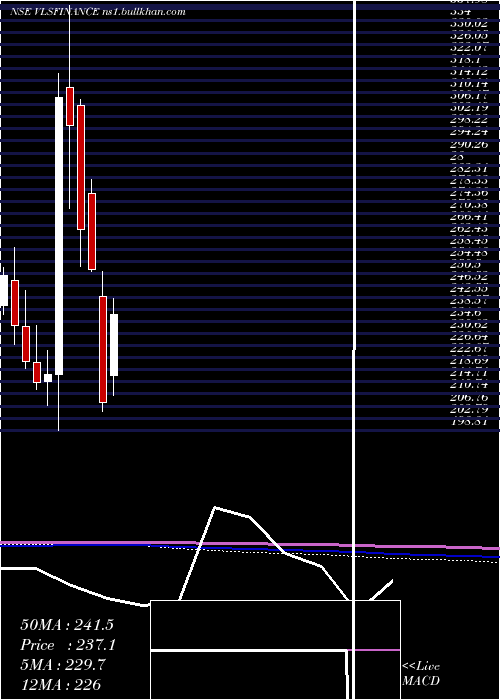Click the 12MA : 226 readout
Image resolution: width=500 pixels, height=700 pixels.
pos(60,684)
